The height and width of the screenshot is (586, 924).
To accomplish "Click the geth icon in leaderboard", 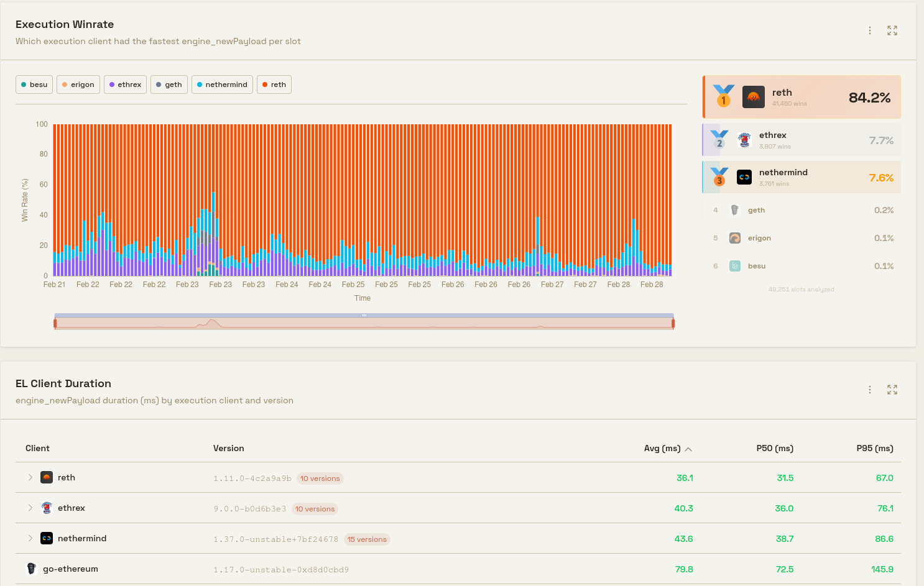I will (734, 210).
